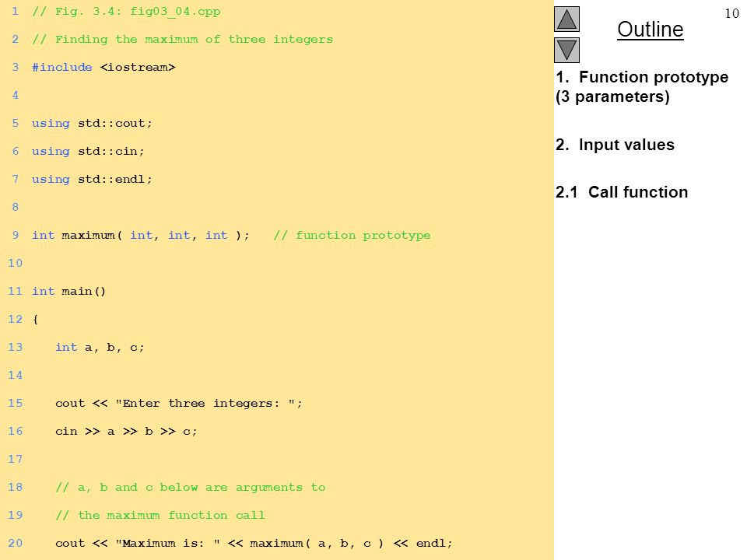Click the '// function prototype' comment
Screen dimensions: 747x560
coord(352,235)
